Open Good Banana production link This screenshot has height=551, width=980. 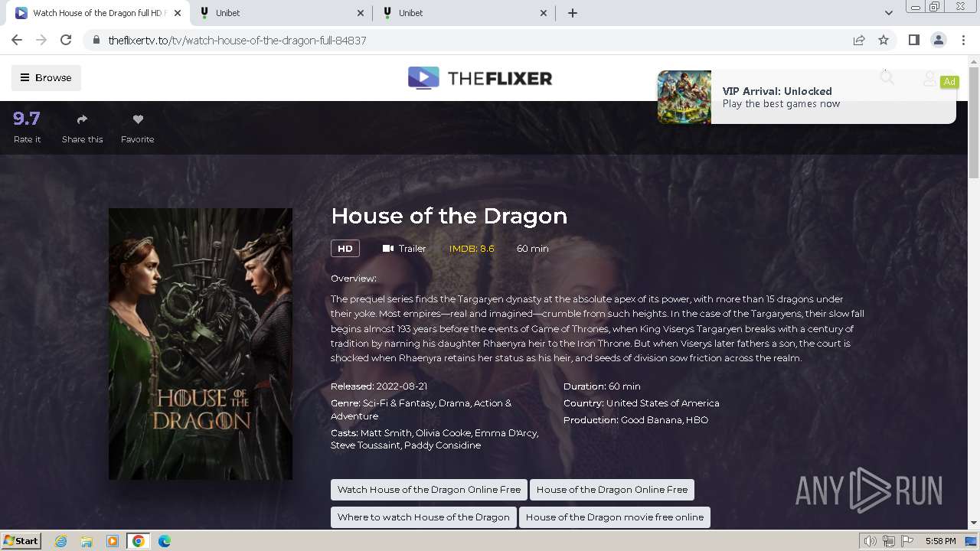[x=652, y=419]
